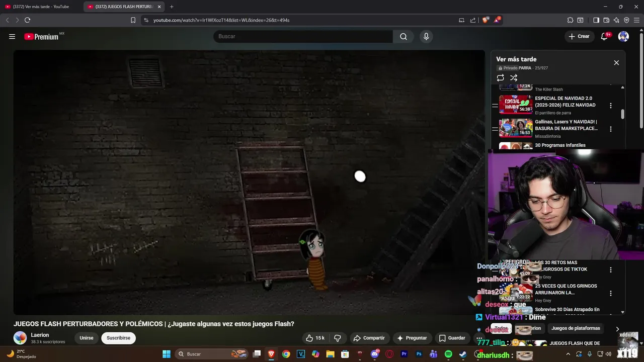644x362 pixels.
Task: Open Discord from taskbar
Action: click(374, 354)
